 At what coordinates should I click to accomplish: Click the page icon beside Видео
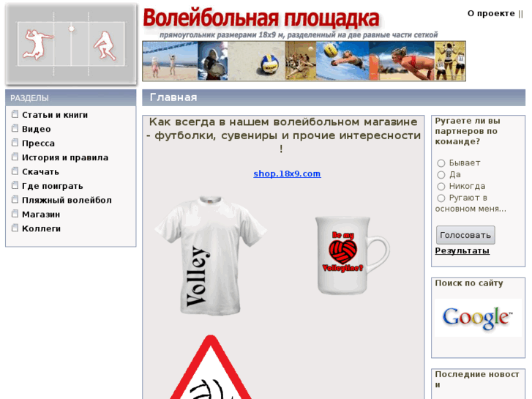click(15, 128)
